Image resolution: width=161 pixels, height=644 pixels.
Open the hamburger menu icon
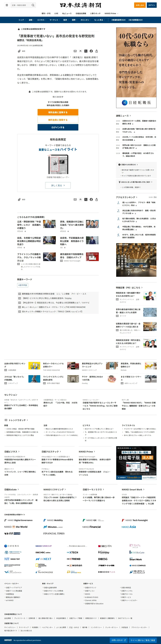(x=7, y=5)
